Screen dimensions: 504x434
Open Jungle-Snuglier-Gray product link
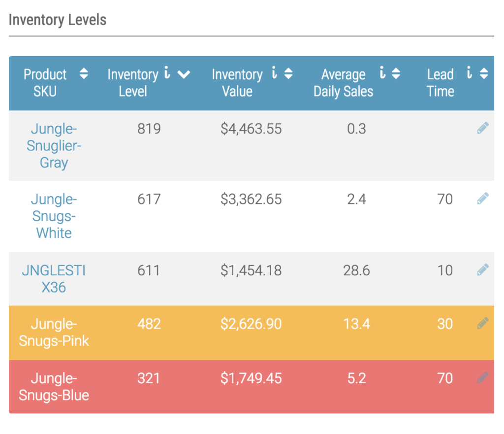tap(54, 146)
